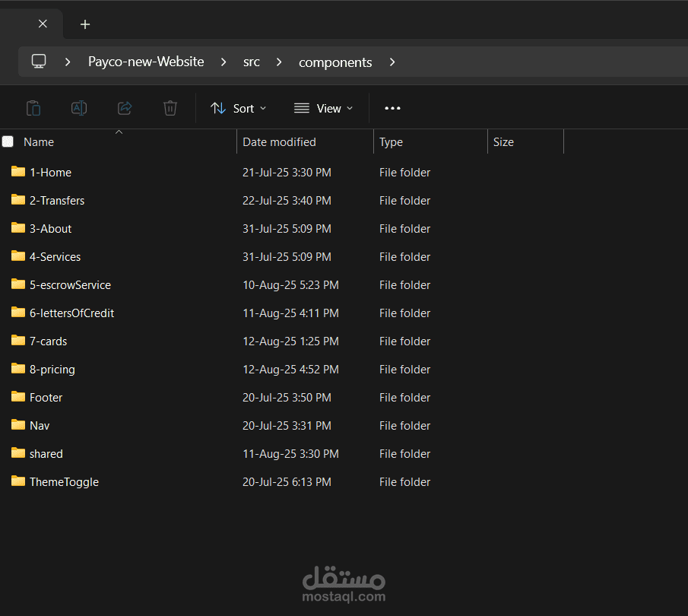The height and width of the screenshot is (616, 688).
Task: Click the folder icon of 1-Home
Action: click(x=18, y=172)
